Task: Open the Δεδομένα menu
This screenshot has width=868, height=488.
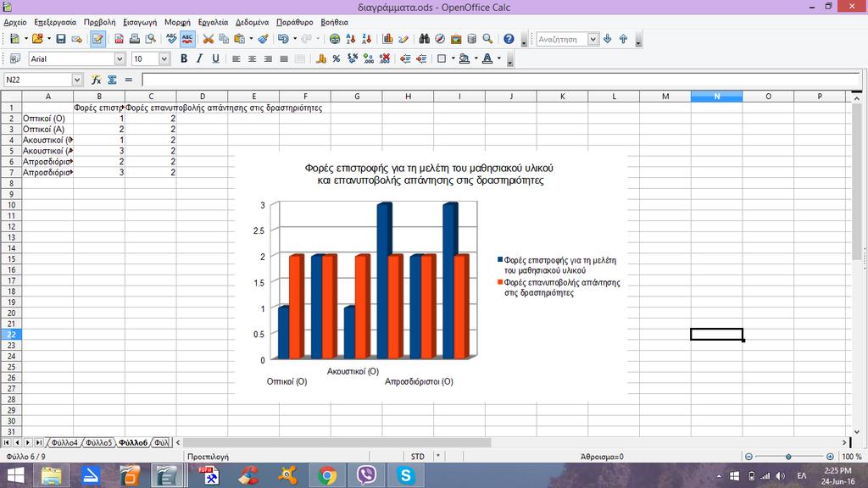Action: pos(252,22)
